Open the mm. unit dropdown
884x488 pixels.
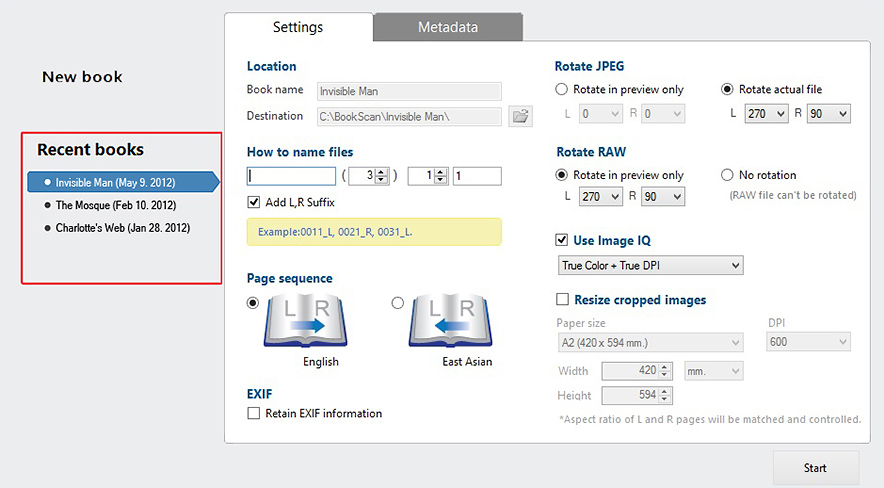click(x=714, y=371)
